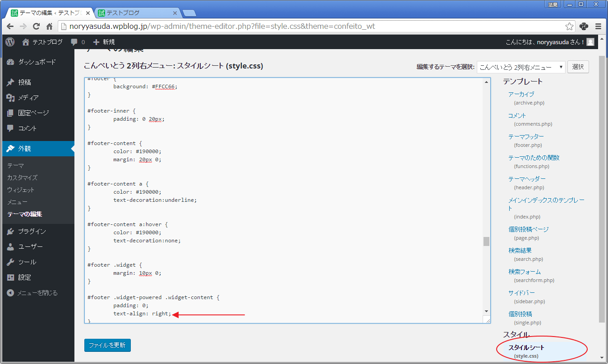
Task: Click the code editor scrollbar thumb
Action: click(x=486, y=241)
